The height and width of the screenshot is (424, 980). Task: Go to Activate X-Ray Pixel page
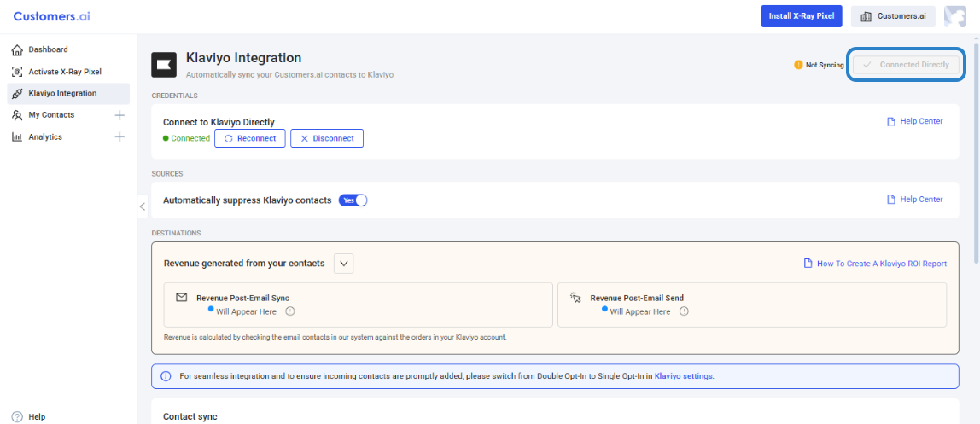coord(64,72)
